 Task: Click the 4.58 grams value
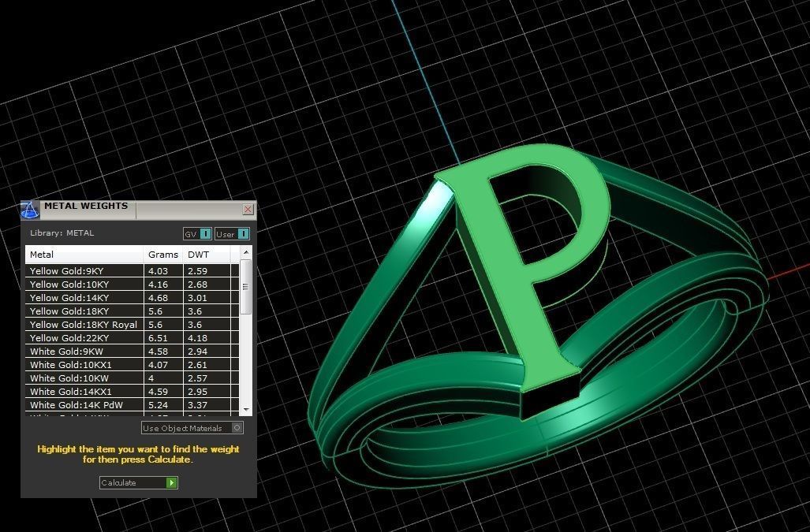(x=158, y=352)
